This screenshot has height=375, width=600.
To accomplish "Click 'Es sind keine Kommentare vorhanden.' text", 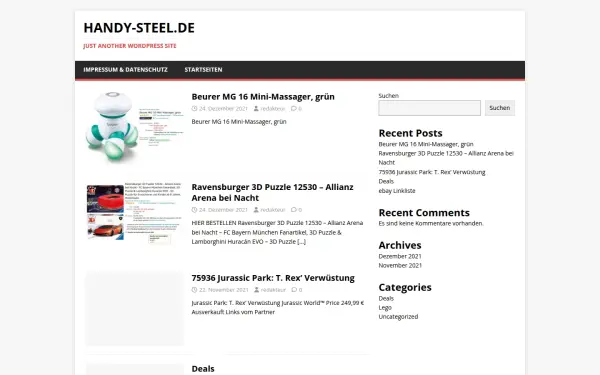I will pyautogui.click(x=431, y=223).
